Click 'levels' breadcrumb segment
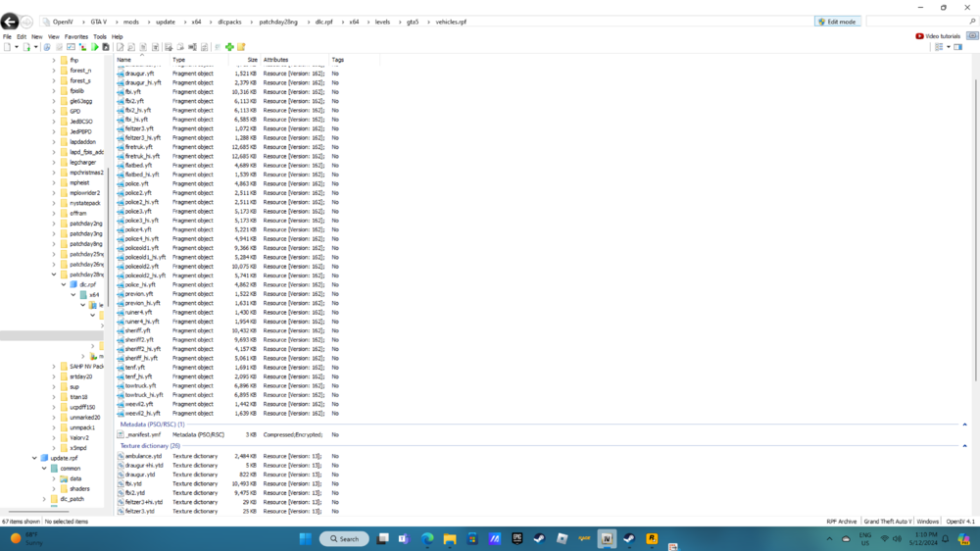 (x=382, y=22)
